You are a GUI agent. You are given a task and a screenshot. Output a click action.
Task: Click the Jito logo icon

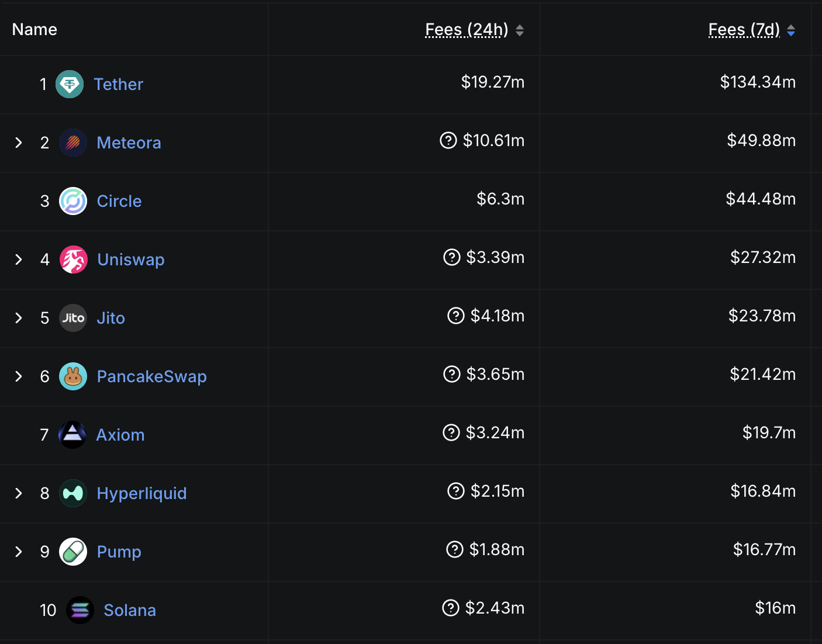pyautogui.click(x=72, y=318)
